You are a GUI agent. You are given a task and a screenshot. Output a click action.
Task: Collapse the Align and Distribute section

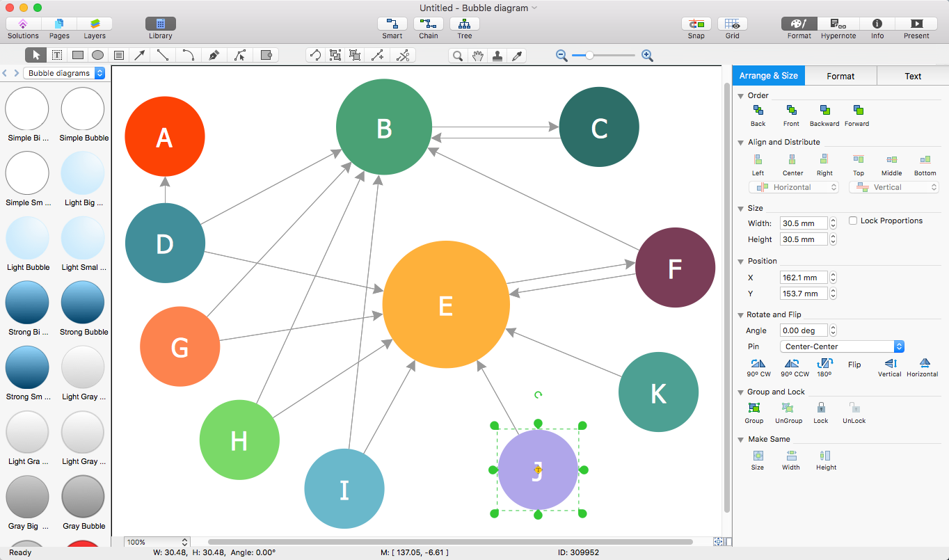point(741,143)
